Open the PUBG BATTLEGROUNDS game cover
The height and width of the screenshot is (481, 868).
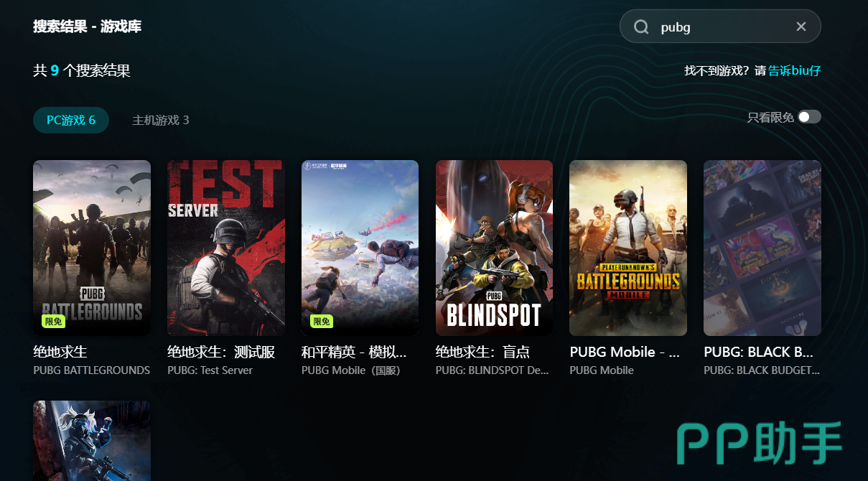click(92, 248)
